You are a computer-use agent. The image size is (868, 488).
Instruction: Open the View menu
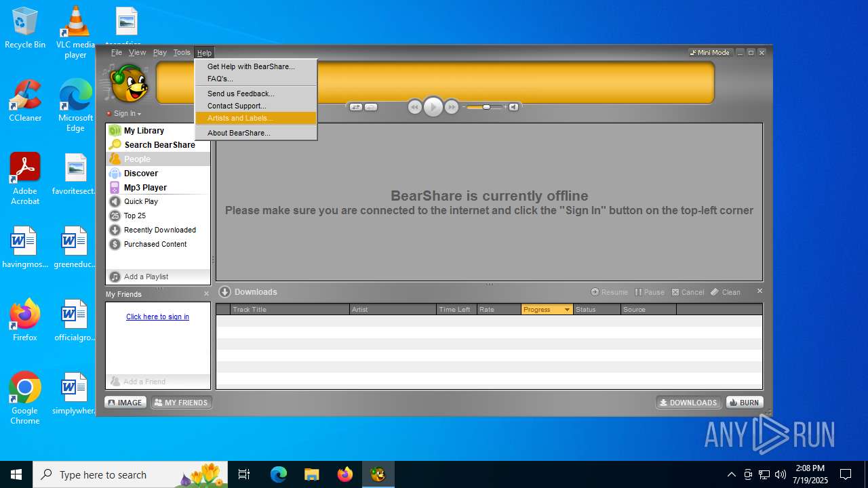(x=137, y=52)
